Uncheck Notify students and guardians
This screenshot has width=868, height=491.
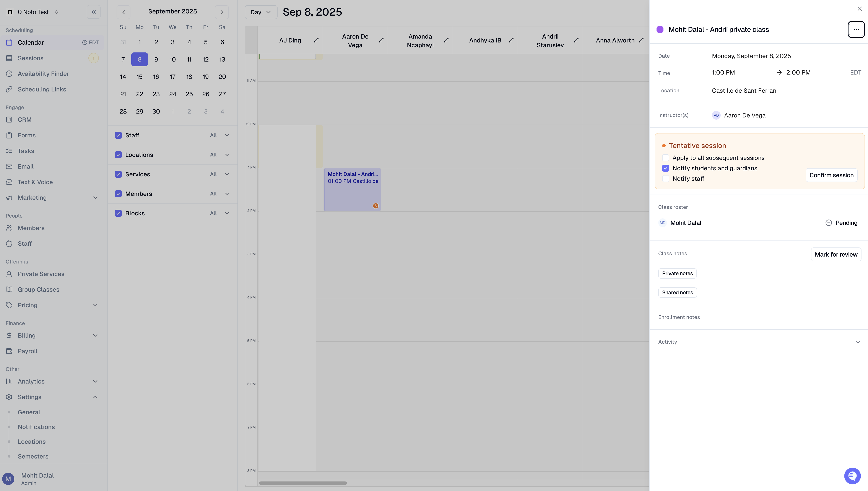pyautogui.click(x=665, y=168)
